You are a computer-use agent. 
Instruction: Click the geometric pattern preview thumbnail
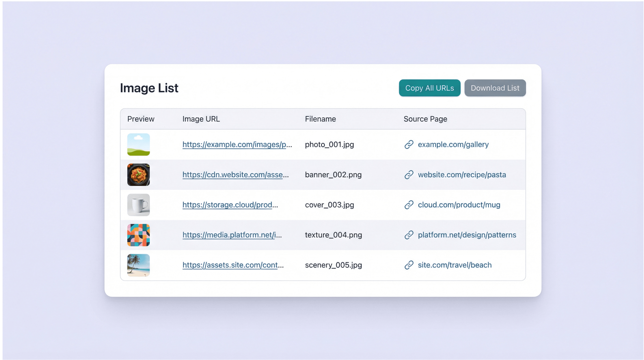[x=139, y=235]
